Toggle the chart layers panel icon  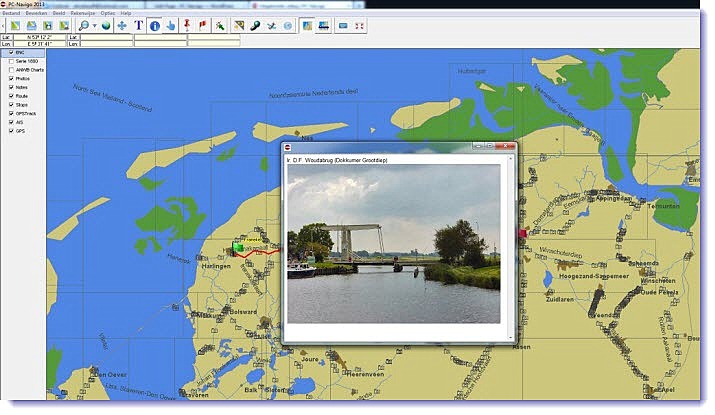coord(307,26)
